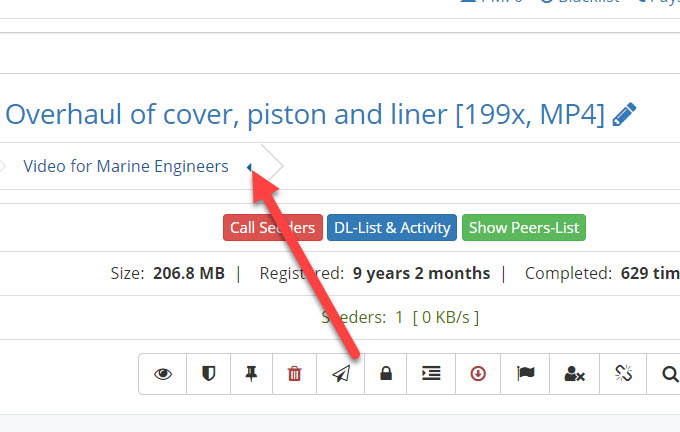Click the red download circle icon
680x432 pixels.
coord(478,374)
